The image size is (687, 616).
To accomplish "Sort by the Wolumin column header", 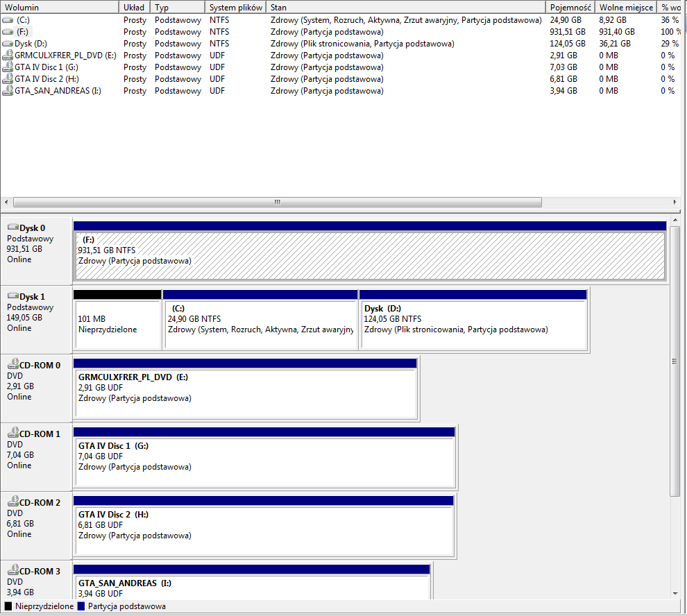I will click(x=60, y=8).
